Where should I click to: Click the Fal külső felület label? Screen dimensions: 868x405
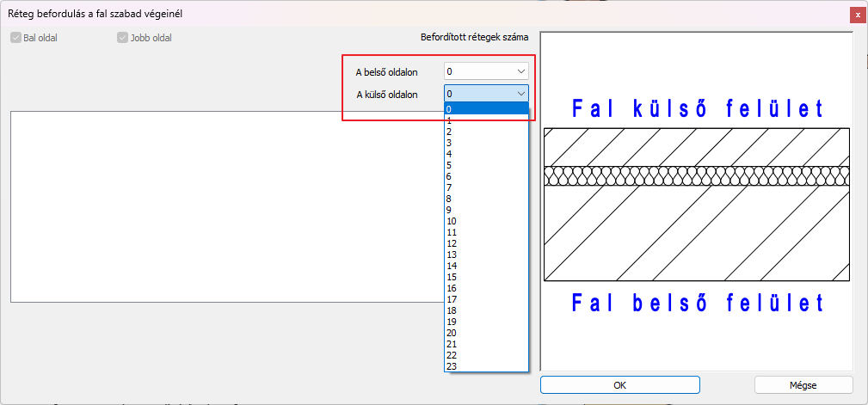(697, 108)
